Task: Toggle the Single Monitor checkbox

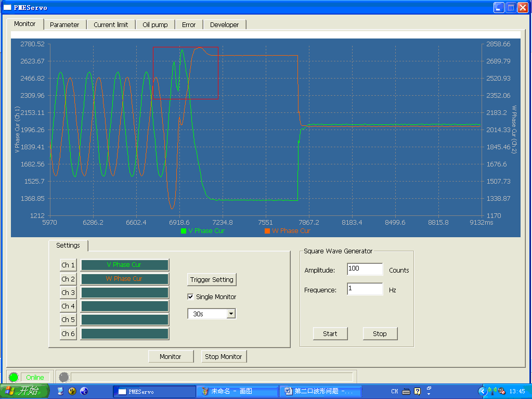Action: 191,297
